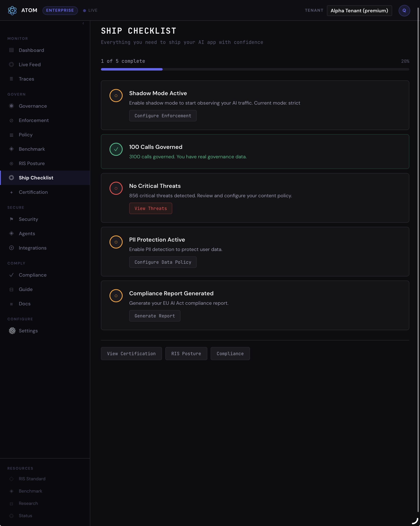Click the No Critical Threats status circle
This screenshot has width=420, height=526.
pos(116,188)
